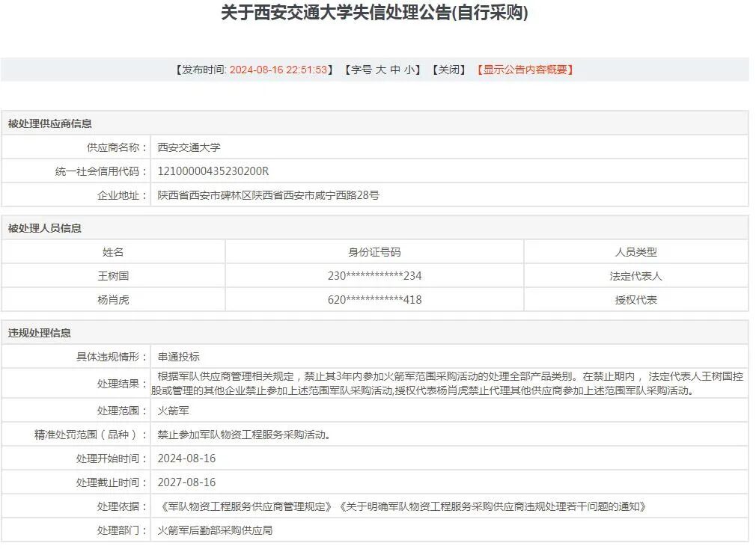This screenshot has height=549, width=756.
Task: Click the 处理依据 label
Action: 122,506
